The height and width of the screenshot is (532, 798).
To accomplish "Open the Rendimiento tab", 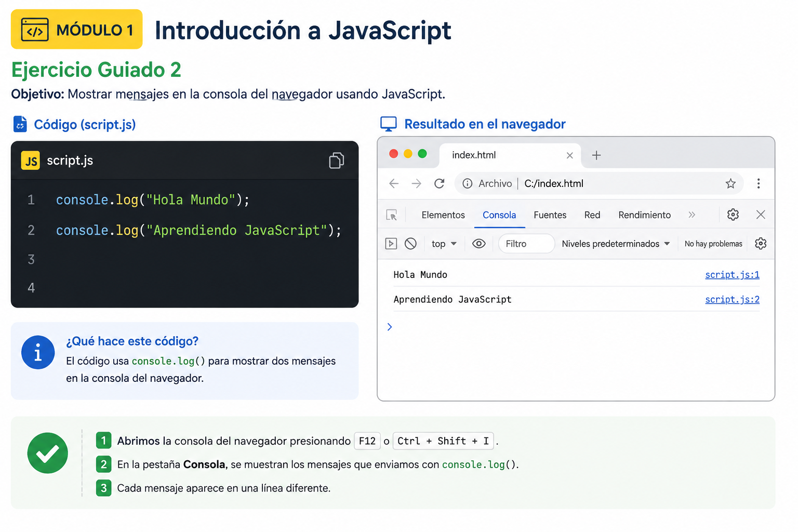I will (x=645, y=215).
